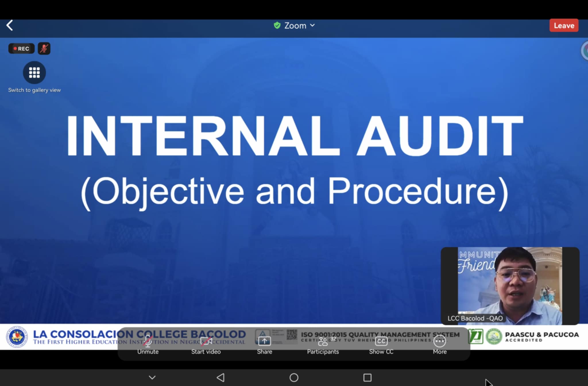Open the Participants list
This screenshot has width=588, height=386.
point(323,345)
